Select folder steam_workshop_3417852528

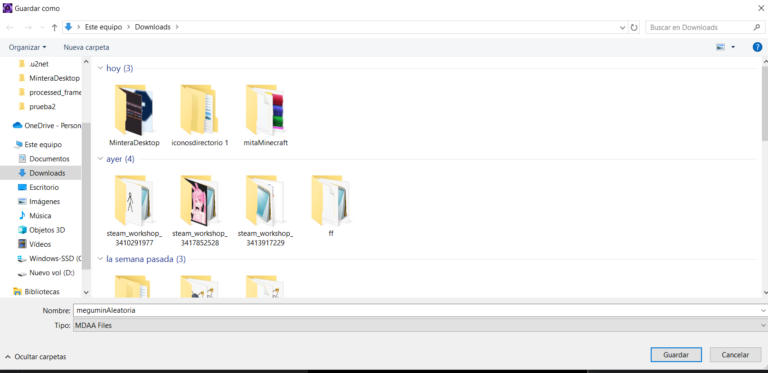(200, 210)
